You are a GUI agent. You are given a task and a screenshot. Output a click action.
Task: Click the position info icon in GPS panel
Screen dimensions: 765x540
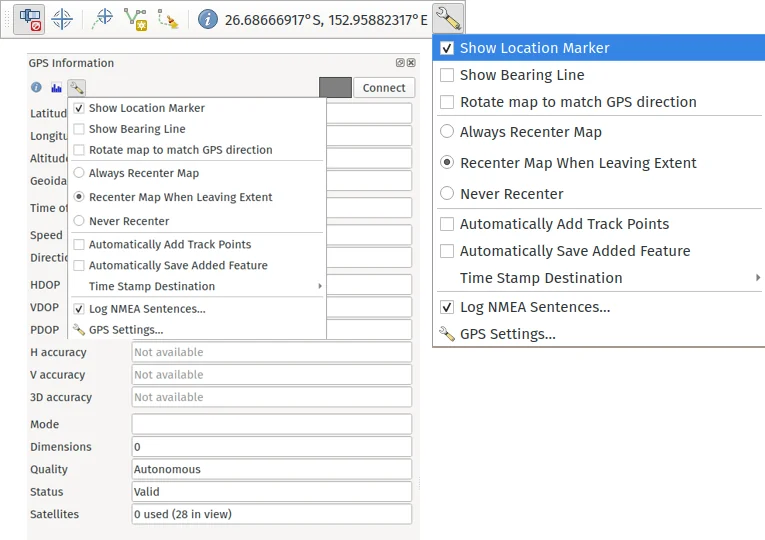pyautogui.click(x=37, y=88)
